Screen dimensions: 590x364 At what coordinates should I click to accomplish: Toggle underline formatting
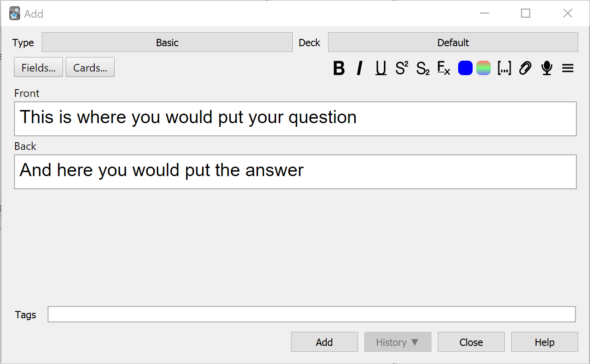[380, 68]
